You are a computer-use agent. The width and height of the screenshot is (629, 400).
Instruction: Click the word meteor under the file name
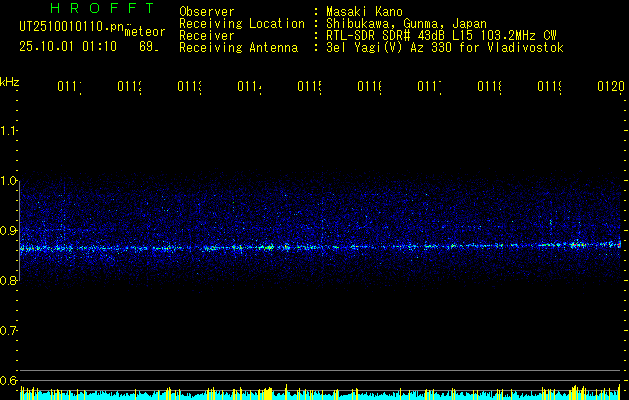click(x=145, y=32)
